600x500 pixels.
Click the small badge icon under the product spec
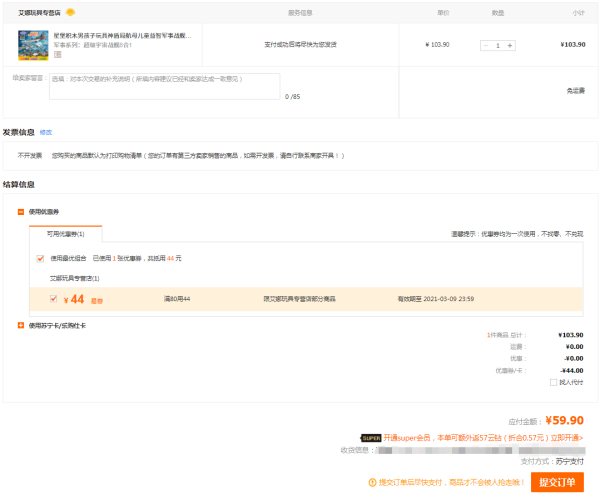(57, 54)
